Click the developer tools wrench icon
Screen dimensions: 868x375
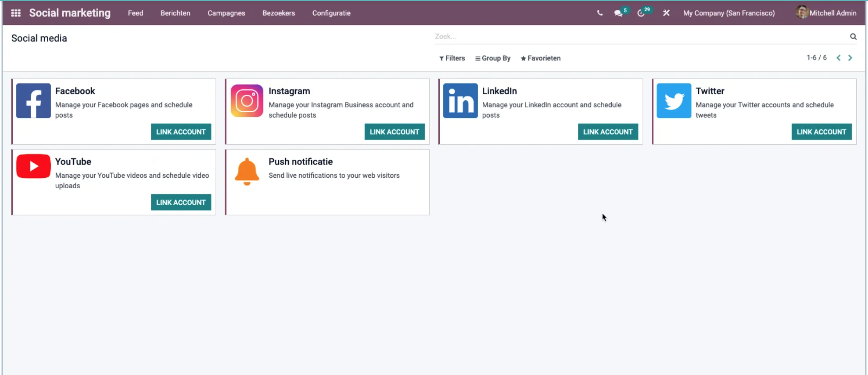tap(666, 13)
